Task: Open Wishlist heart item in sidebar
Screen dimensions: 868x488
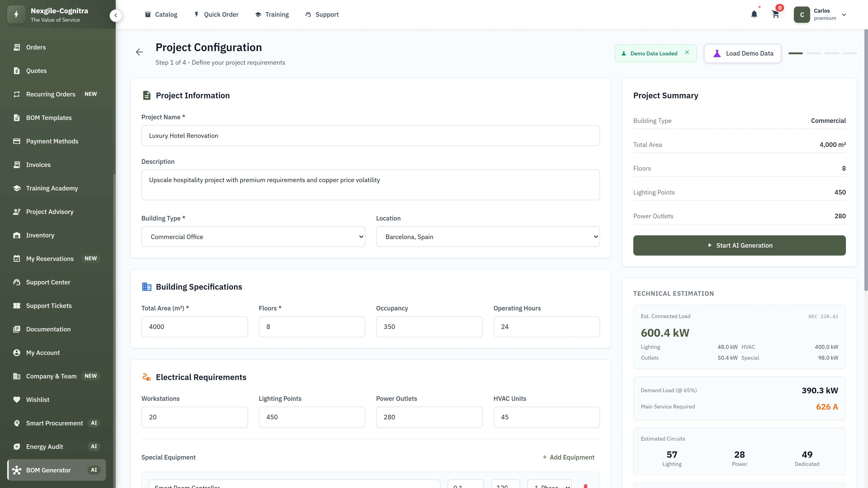Action: (x=37, y=400)
